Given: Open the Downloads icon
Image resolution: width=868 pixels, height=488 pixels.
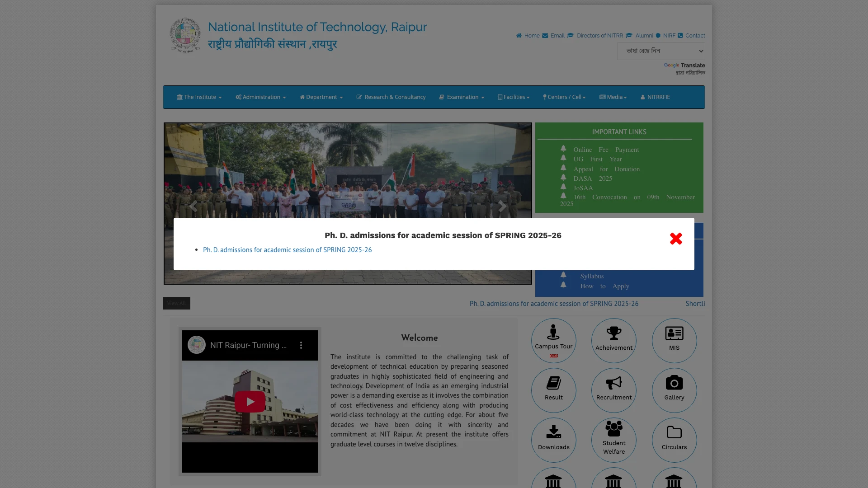Looking at the screenshot, I should (x=553, y=440).
